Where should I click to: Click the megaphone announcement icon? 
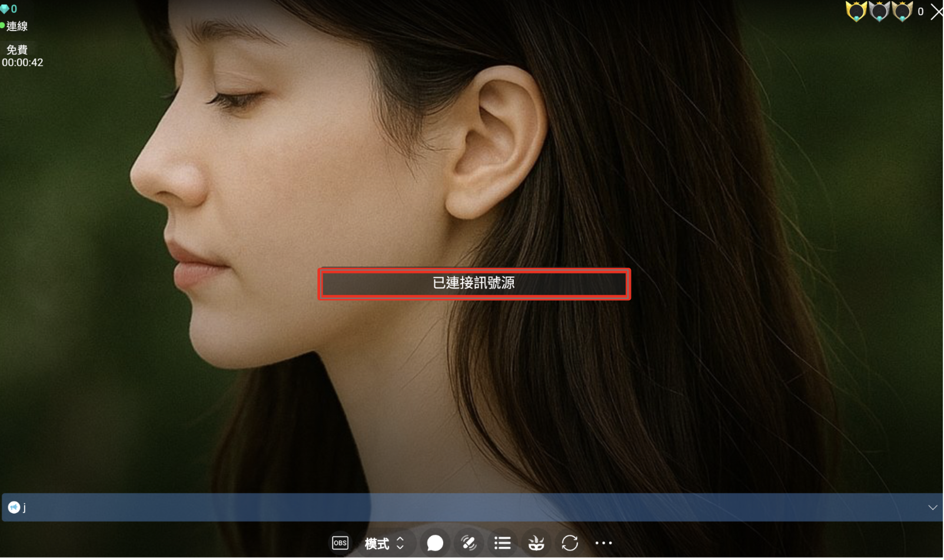tap(14, 508)
